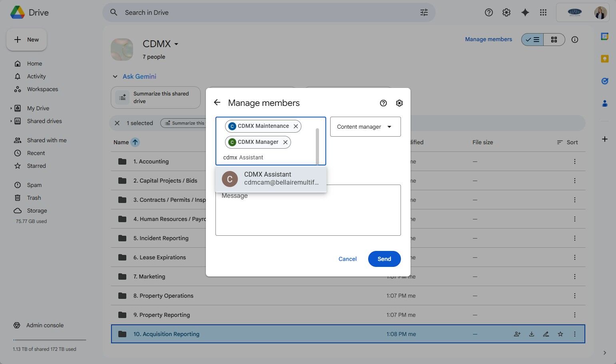This screenshot has height=364, width=616.
Task: Open Google apps grid launcher
Action: 543,12
